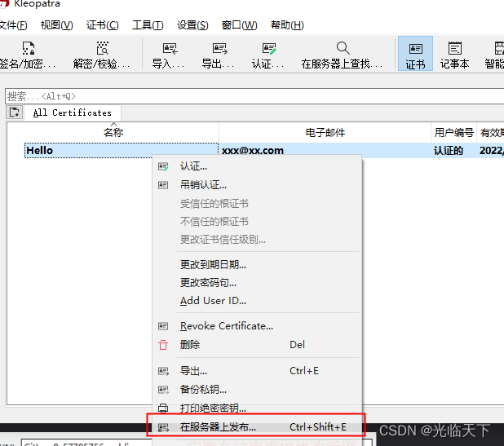Sort by the 用户编号 column header

[x=454, y=132]
